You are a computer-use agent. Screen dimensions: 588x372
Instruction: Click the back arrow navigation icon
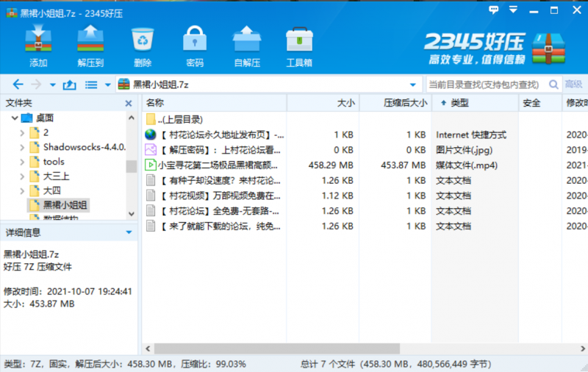pyautogui.click(x=18, y=85)
